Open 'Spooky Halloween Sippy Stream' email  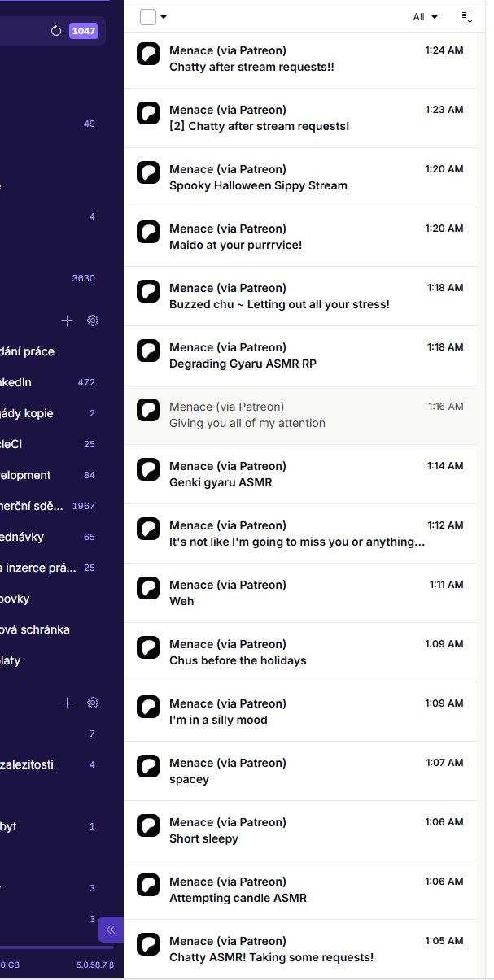(258, 185)
